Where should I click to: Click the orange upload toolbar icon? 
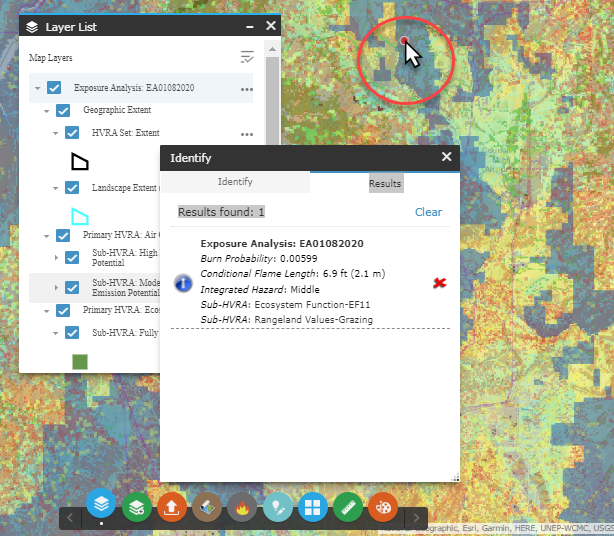pyautogui.click(x=172, y=507)
